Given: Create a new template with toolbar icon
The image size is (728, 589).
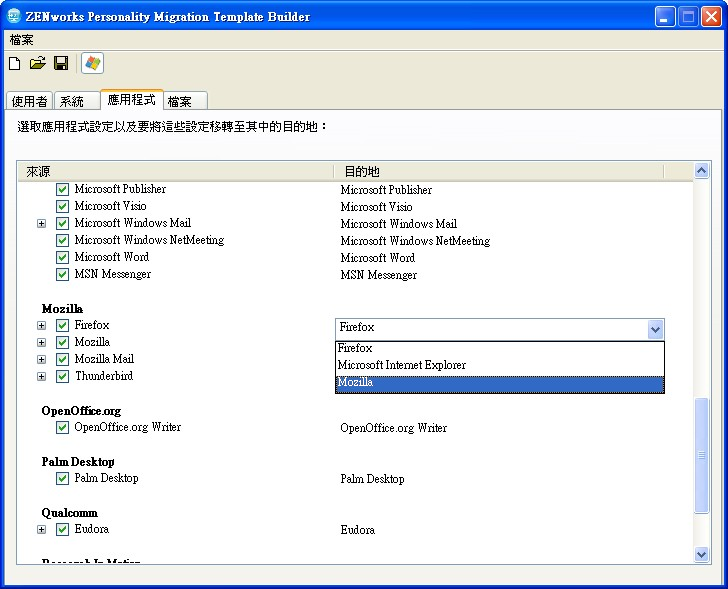Looking at the screenshot, I should point(14,63).
